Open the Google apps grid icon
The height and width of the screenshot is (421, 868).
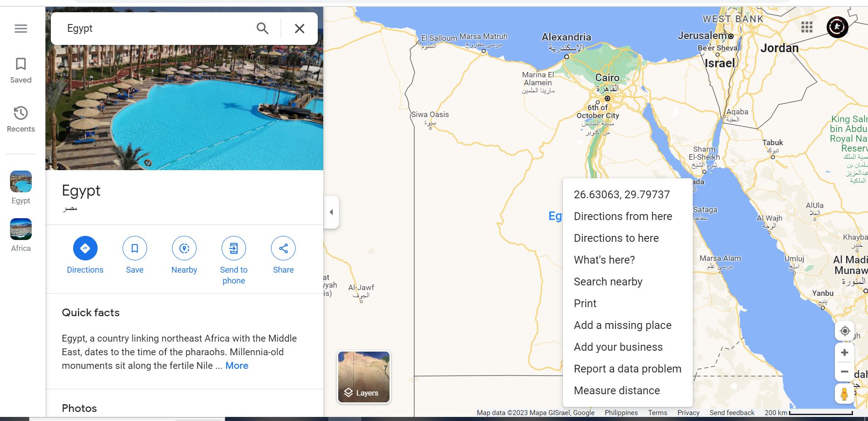[x=807, y=27]
